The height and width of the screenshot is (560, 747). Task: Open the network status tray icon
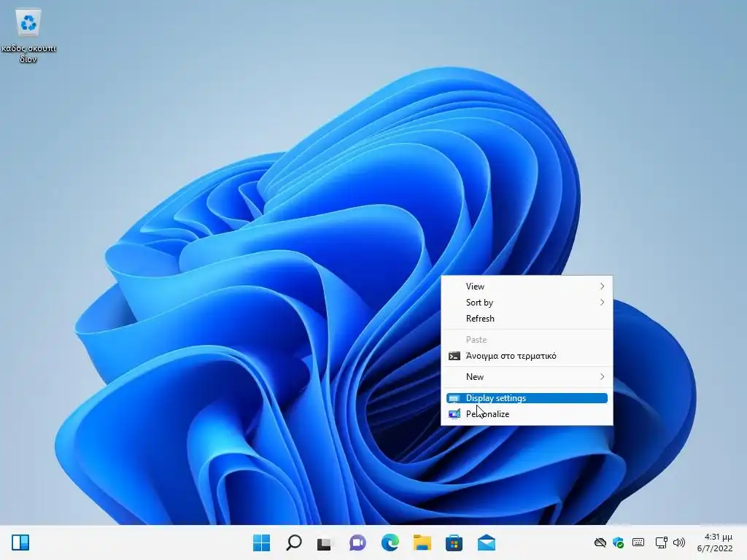click(661, 542)
